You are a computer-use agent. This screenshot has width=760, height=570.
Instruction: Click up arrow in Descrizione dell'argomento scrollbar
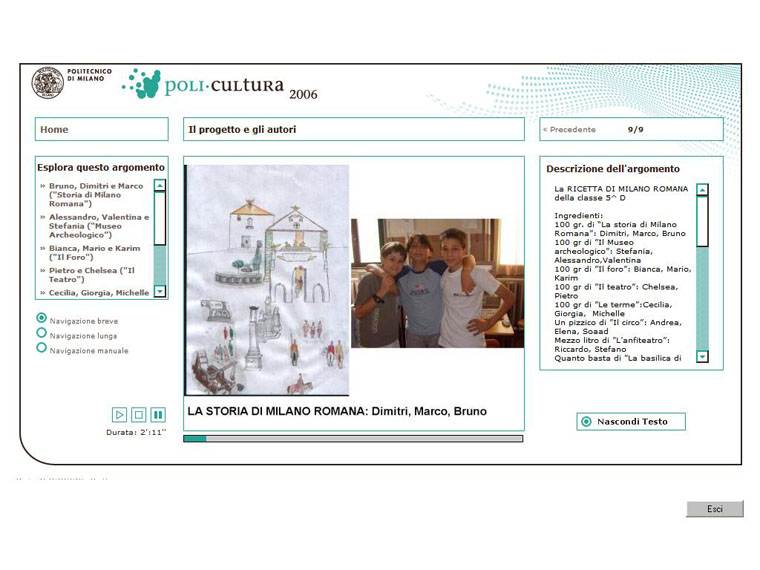702,190
